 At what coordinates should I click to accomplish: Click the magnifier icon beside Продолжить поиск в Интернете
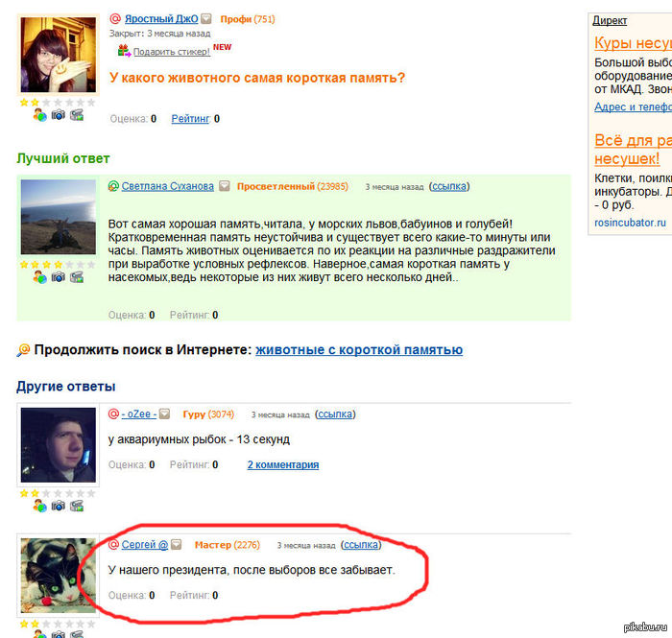tap(23, 350)
